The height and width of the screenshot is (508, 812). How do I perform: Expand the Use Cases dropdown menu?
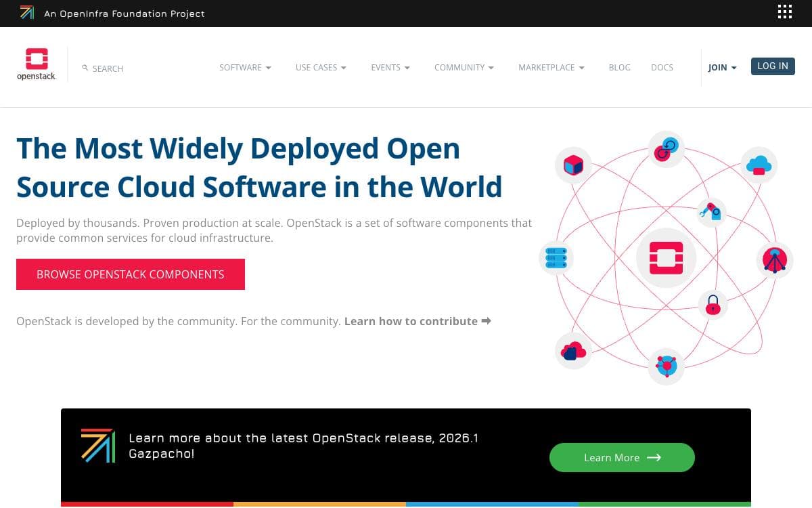321,67
